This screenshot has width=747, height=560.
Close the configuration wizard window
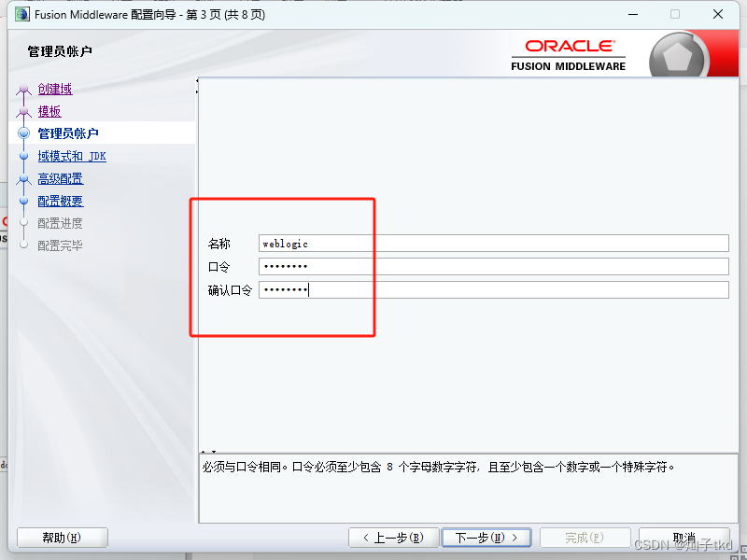(718, 14)
